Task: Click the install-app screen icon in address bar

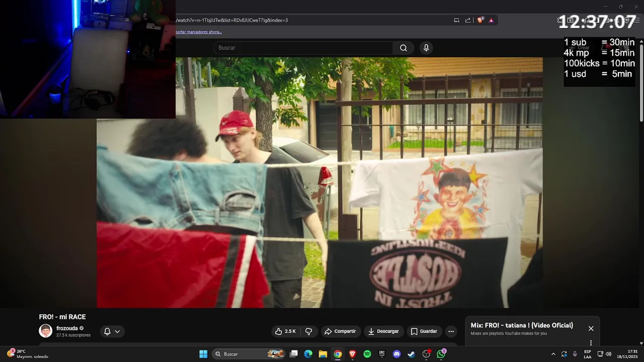Action: click(x=457, y=20)
